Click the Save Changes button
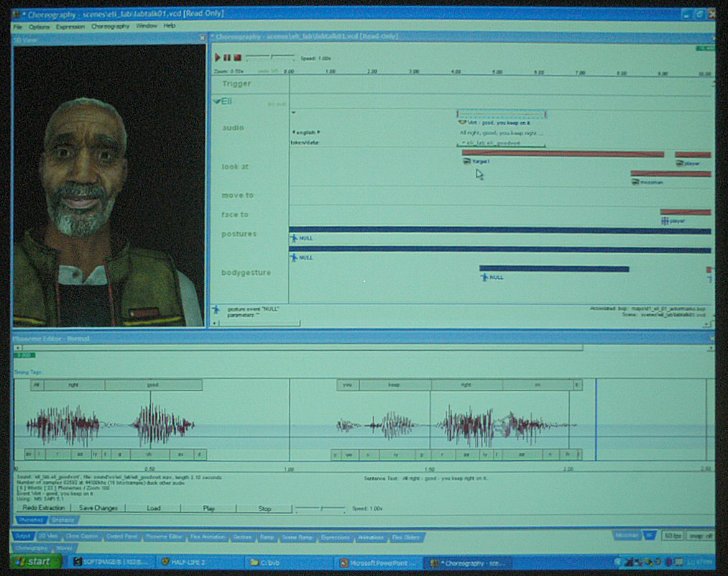This screenshot has width=728, height=576. (97, 508)
